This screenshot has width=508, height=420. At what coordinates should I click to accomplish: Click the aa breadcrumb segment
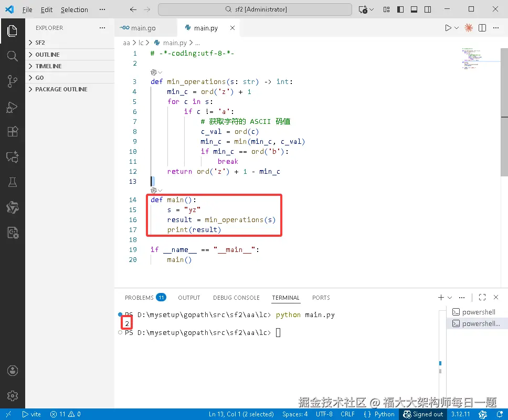pyautogui.click(x=126, y=43)
